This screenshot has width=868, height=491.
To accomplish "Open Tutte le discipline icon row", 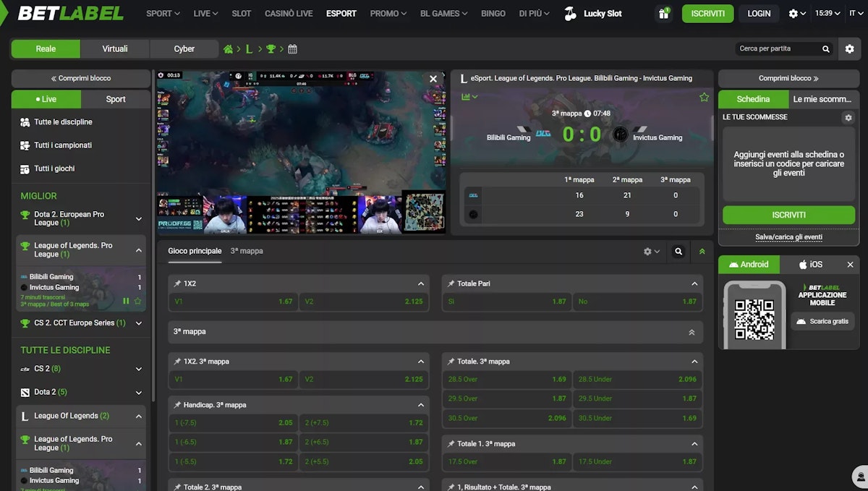I will 82,122.
